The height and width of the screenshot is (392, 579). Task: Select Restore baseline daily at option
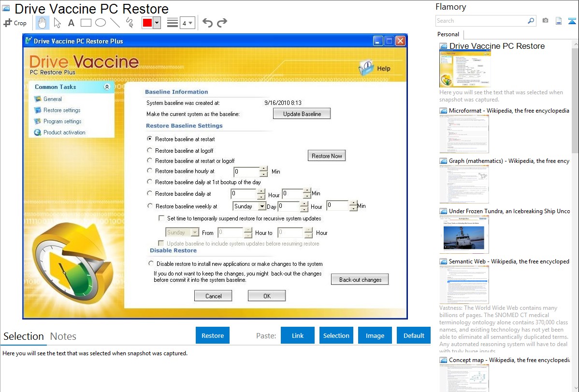point(149,193)
